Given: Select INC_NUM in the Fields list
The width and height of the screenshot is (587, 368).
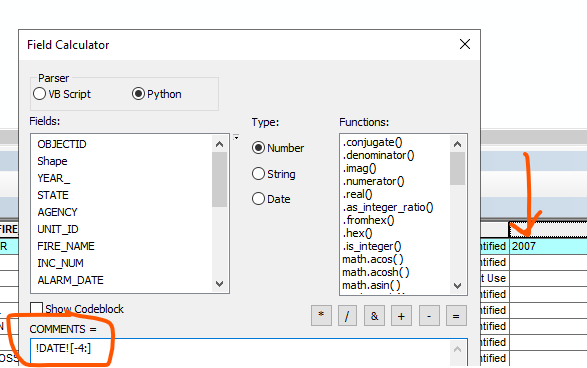Looking at the screenshot, I should (x=60, y=263).
